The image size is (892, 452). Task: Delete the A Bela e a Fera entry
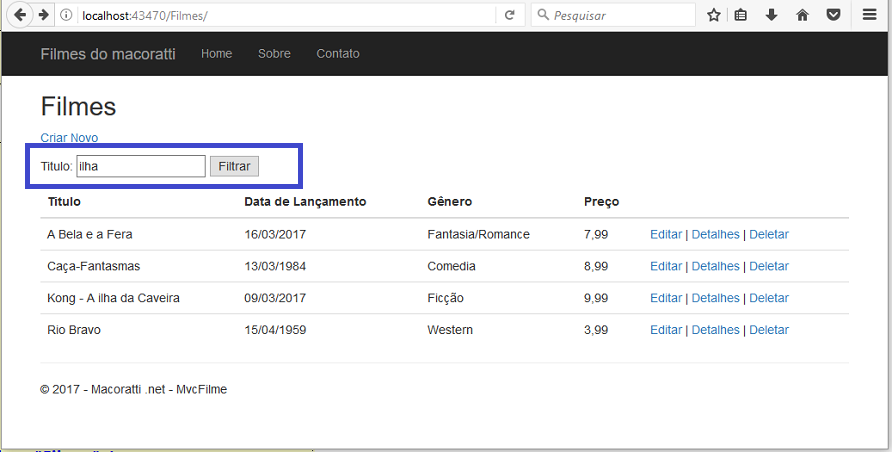coord(769,234)
